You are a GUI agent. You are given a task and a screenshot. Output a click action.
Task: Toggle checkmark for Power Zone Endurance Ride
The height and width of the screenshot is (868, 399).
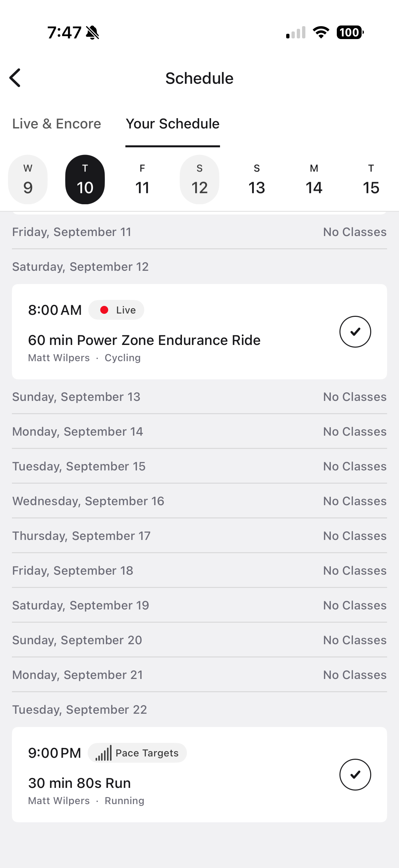pos(355,332)
